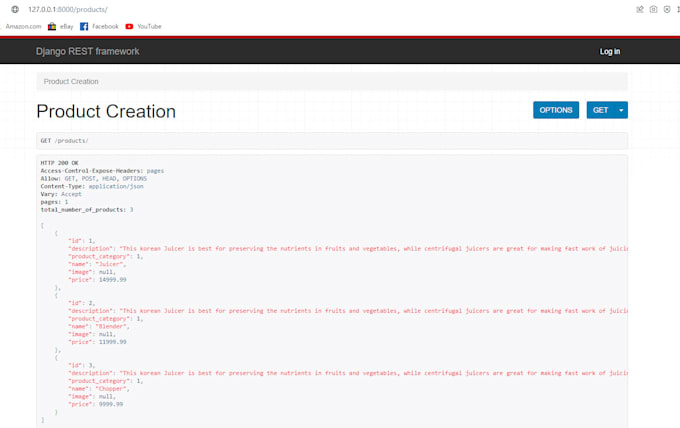Click the Log in link
This screenshot has height=428, width=680.
pos(610,51)
